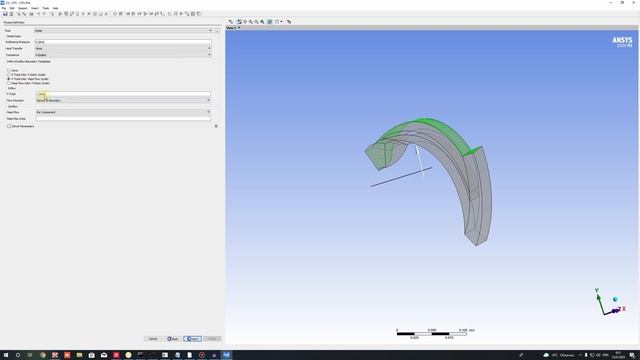
Task: Open the Mail app from taskbar
Action: tap(104, 355)
